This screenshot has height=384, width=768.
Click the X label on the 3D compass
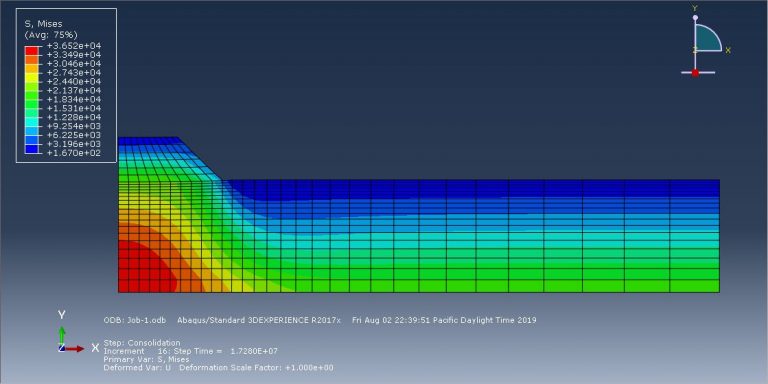pyautogui.click(x=728, y=50)
